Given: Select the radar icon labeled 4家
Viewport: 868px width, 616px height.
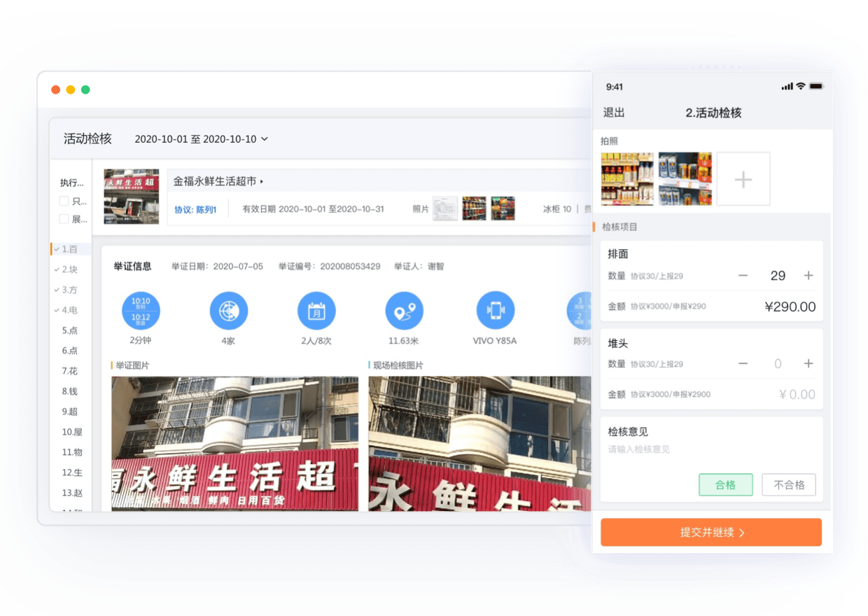Looking at the screenshot, I should 227,310.
